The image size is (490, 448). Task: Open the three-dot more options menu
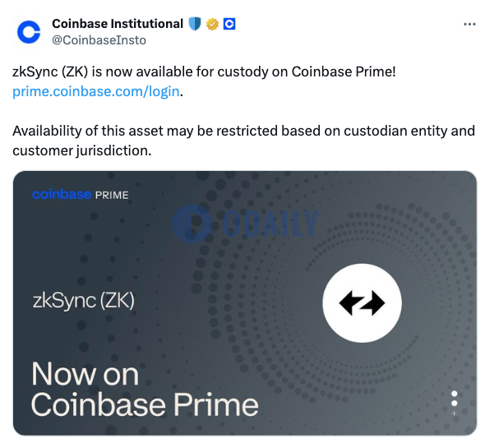click(469, 24)
